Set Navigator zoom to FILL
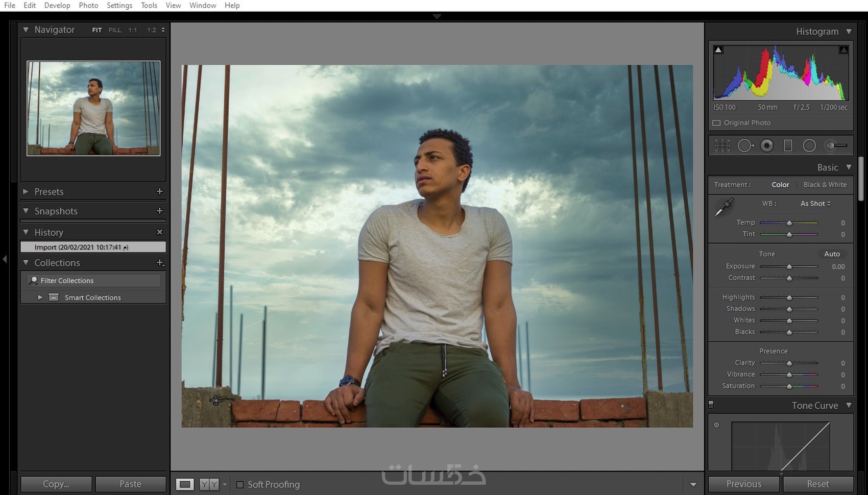The image size is (868, 495). coord(115,30)
